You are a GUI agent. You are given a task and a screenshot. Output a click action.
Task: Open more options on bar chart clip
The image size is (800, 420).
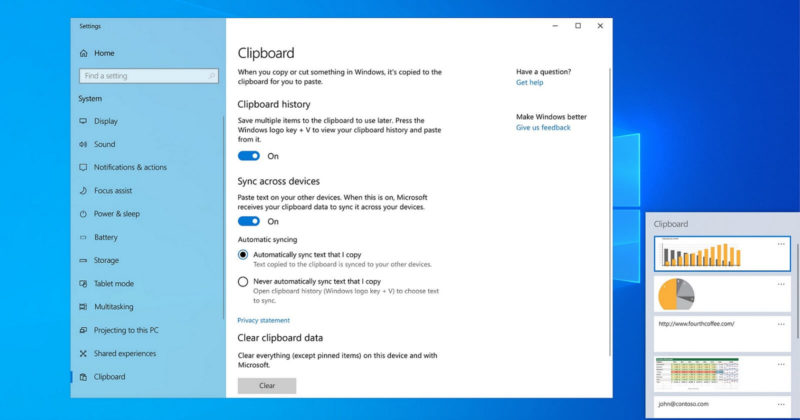[781, 244]
